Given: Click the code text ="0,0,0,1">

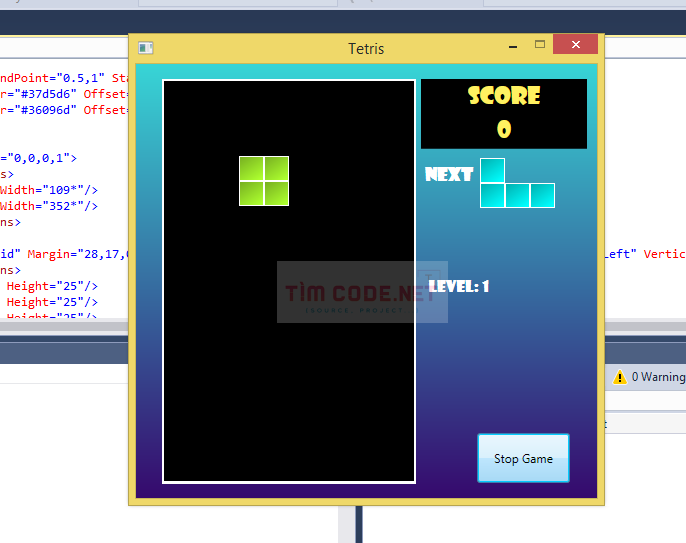Looking at the screenshot, I should [x=38, y=158].
